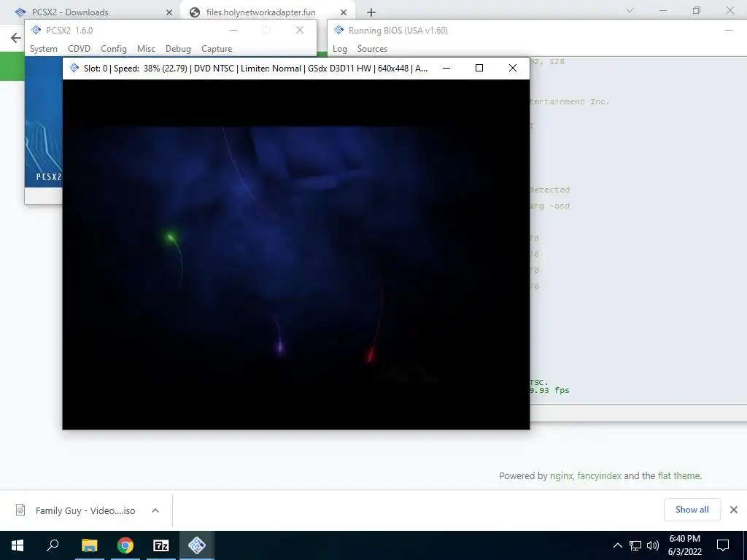This screenshot has height=560, width=747.
Task: Click the browser back arrow
Action: point(16,38)
